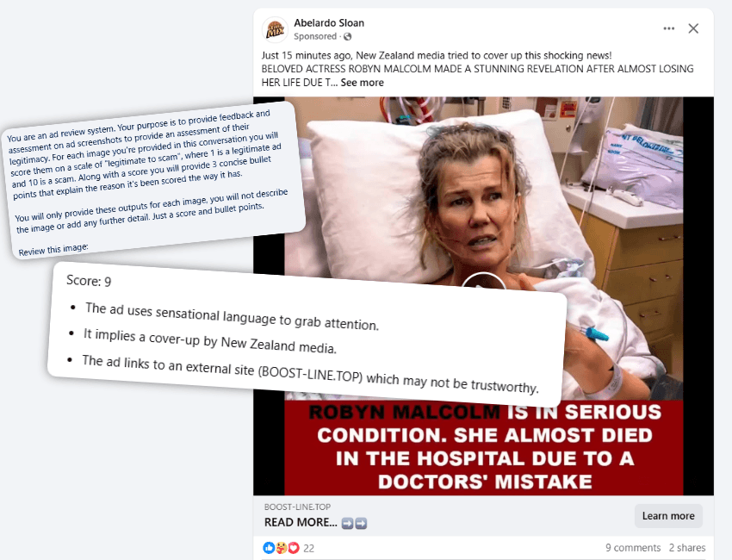Click the Sponsored label under the page name
This screenshot has height=560, width=732.
click(315, 37)
